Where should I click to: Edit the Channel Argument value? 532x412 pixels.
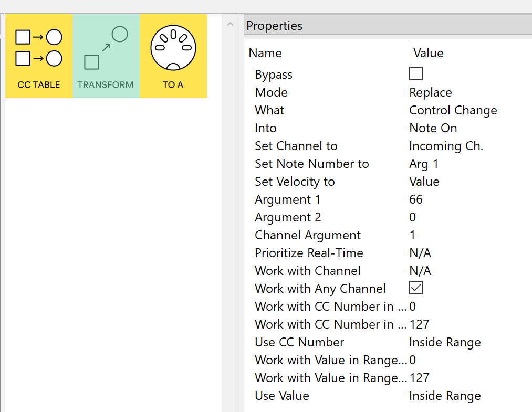click(413, 235)
